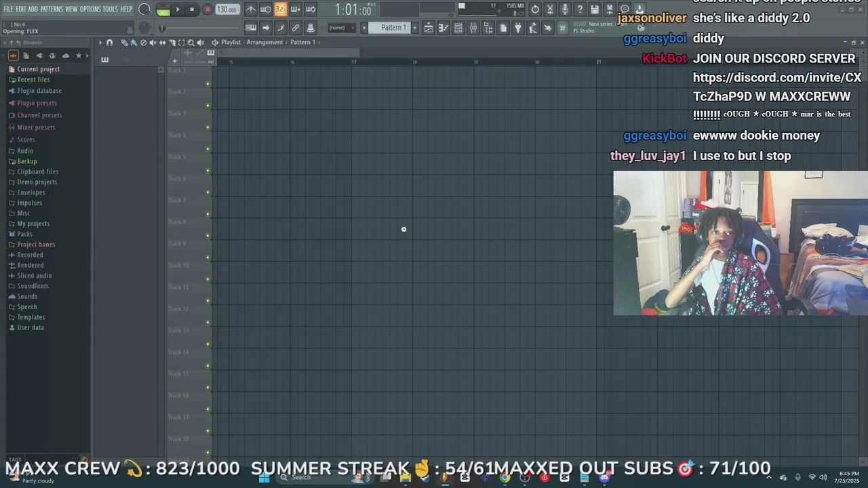This screenshot has width=868, height=488.
Task: Open the audio editor scissors icon
Action: [550, 9]
